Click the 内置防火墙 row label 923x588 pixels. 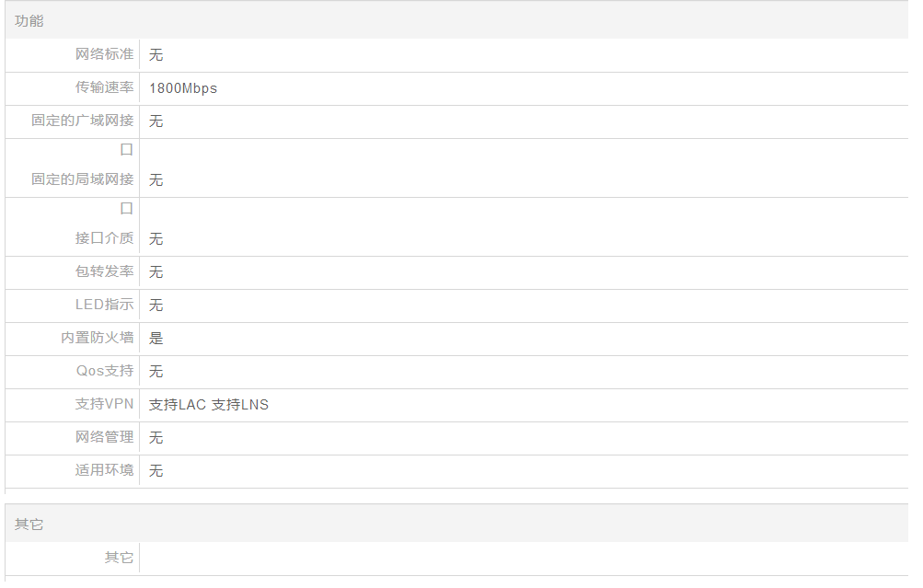click(98, 338)
